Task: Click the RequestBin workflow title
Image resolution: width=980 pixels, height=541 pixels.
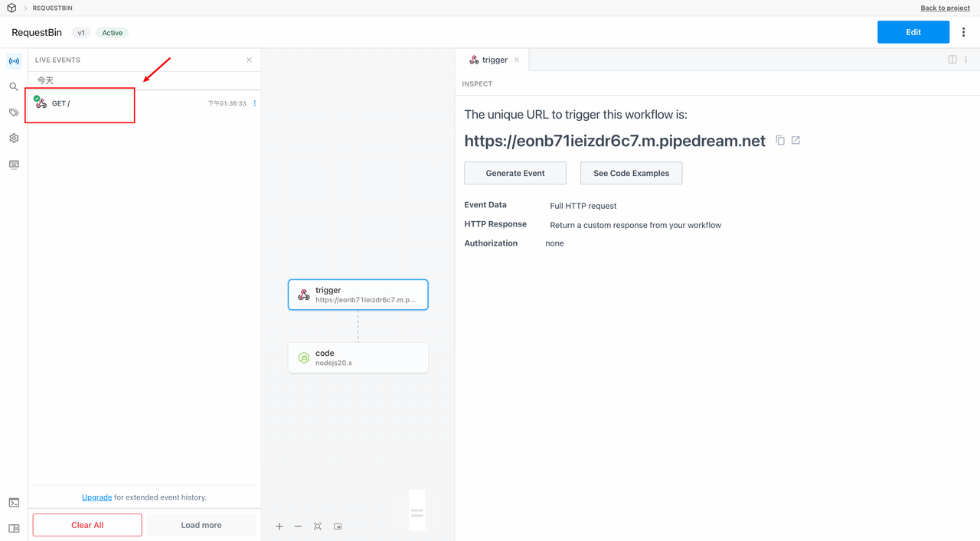Action: pos(37,33)
